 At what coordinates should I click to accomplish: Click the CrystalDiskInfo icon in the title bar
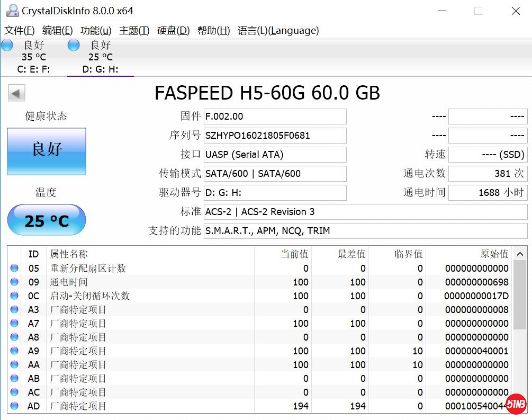pyautogui.click(x=12, y=10)
